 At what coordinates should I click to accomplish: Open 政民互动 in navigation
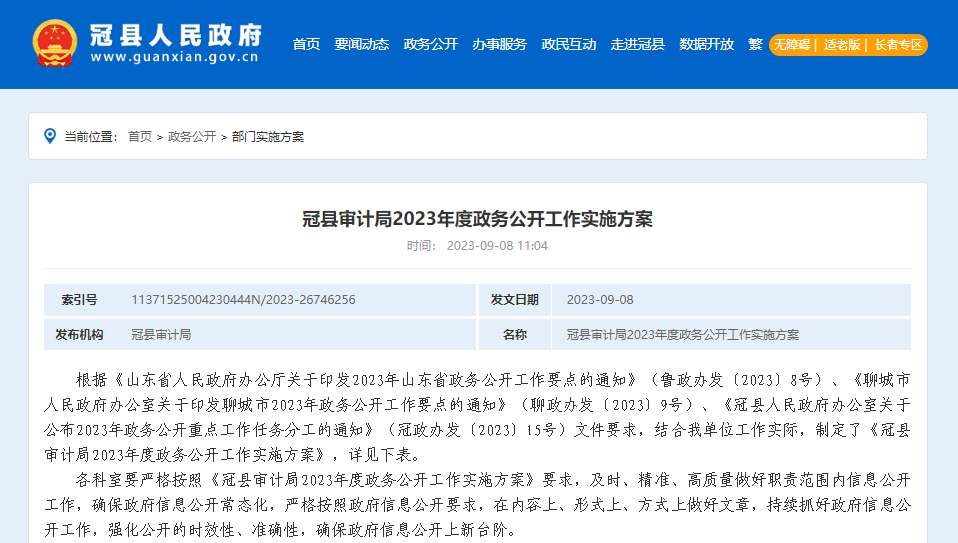click(x=569, y=45)
